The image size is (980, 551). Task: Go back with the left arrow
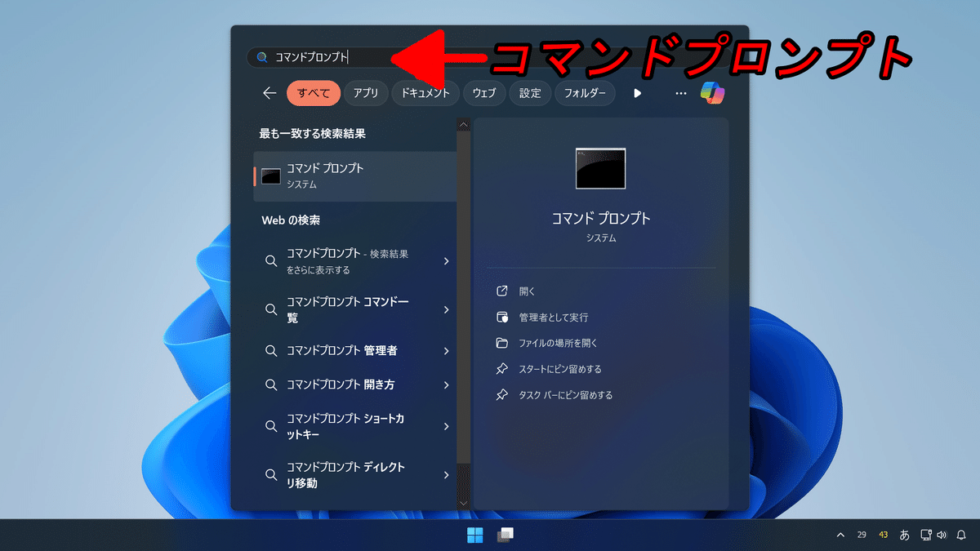[x=269, y=93]
